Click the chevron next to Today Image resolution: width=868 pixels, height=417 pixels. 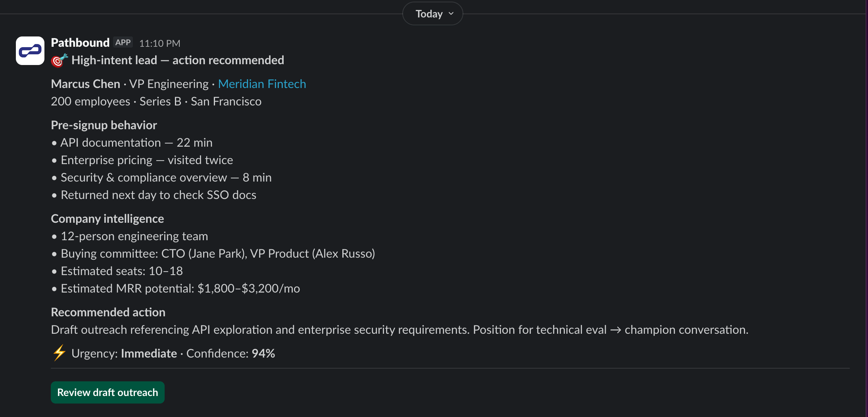[451, 13]
